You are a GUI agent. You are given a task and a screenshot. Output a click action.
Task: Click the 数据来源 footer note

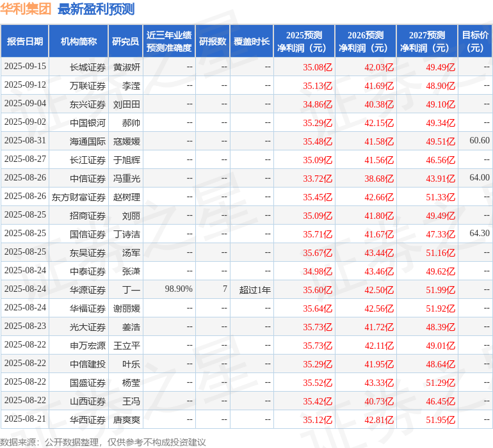[103, 442]
